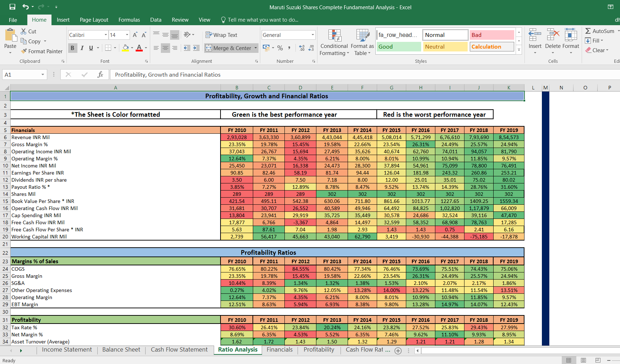This screenshot has width=620, height=364.
Task: Click the Undo arrow icon
Action: (26, 7)
